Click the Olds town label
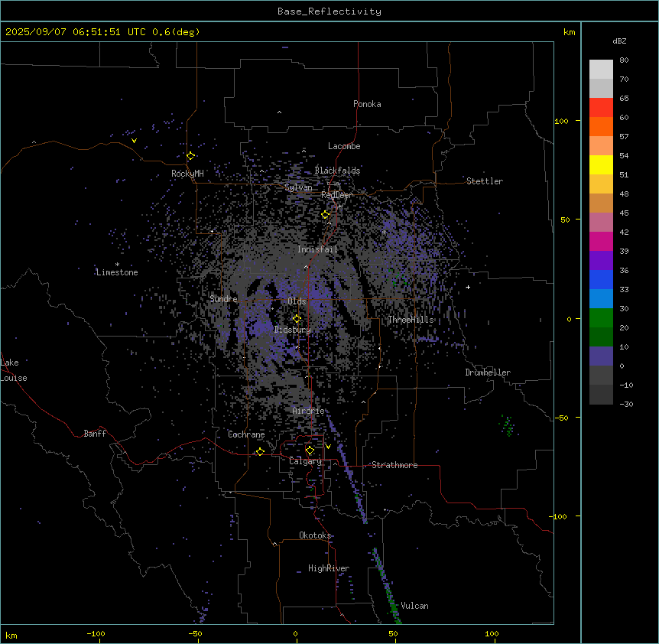This screenshot has height=644, width=659. point(297,301)
